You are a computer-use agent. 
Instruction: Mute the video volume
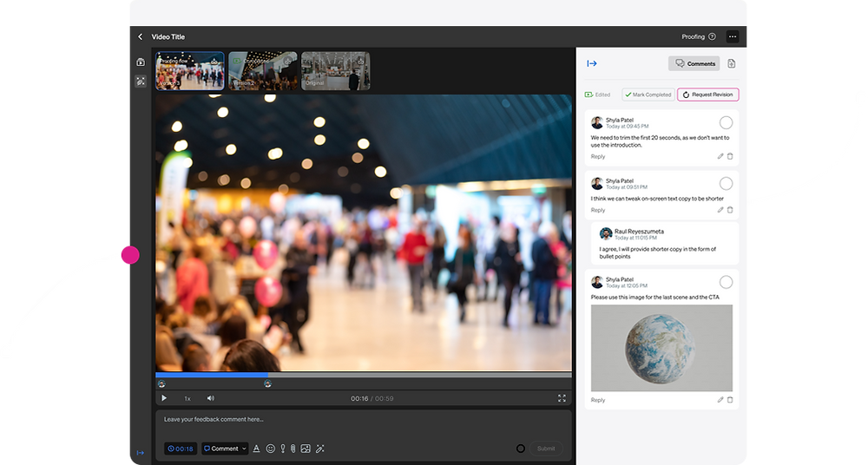coord(210,398)
